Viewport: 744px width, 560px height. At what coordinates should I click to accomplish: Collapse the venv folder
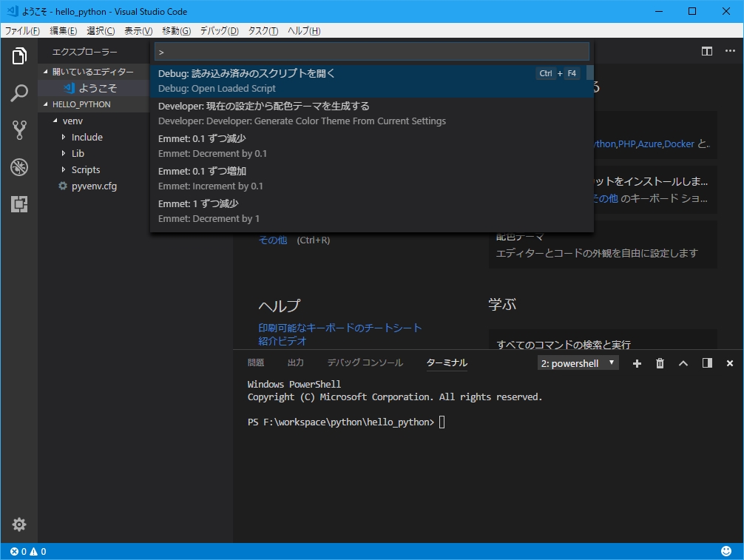coord(55,121)
